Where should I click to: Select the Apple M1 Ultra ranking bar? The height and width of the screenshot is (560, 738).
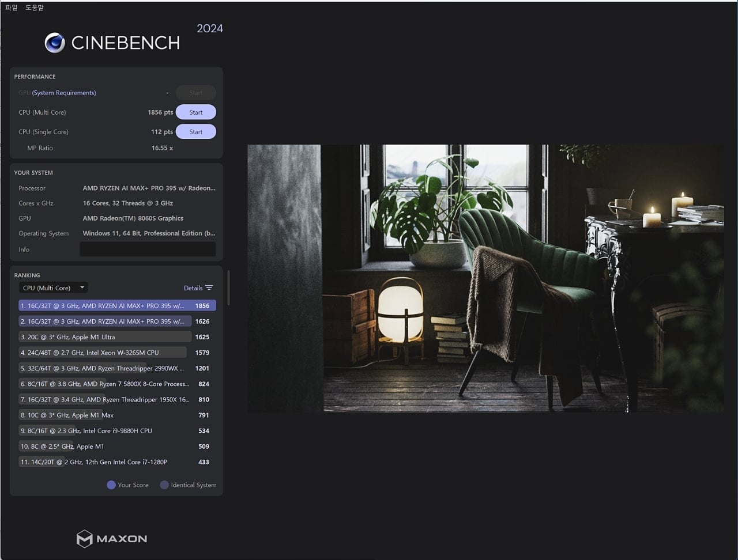point(105,337)
